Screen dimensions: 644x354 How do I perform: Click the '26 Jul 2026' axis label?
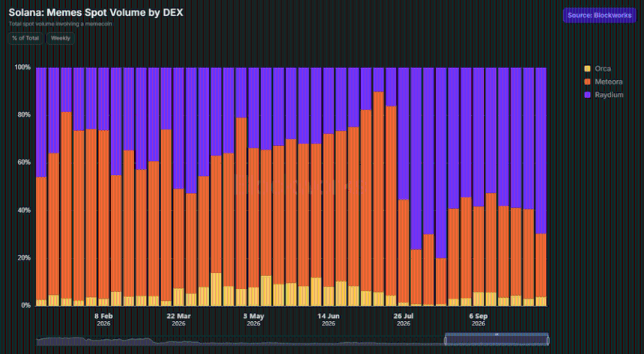404,320
